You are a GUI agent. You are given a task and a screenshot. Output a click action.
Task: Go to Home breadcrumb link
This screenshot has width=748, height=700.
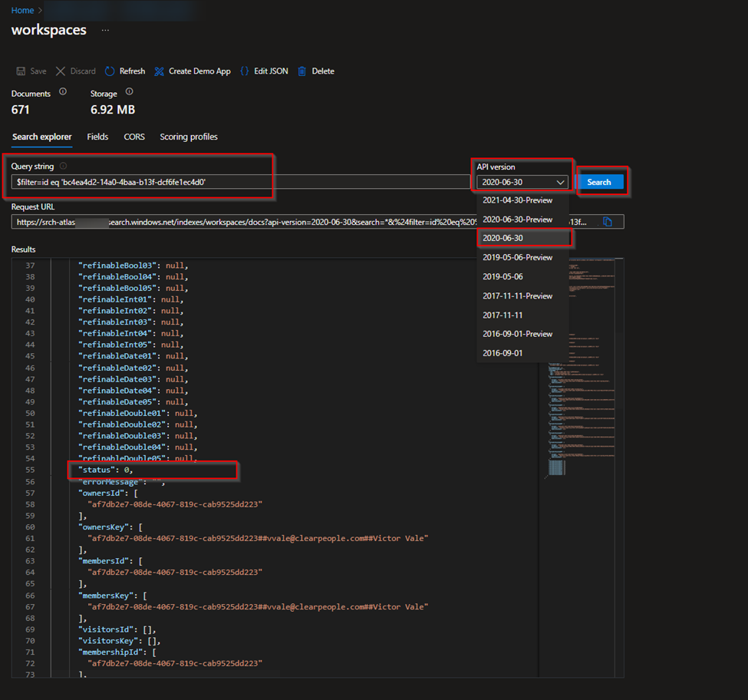[x=22, y=10]
